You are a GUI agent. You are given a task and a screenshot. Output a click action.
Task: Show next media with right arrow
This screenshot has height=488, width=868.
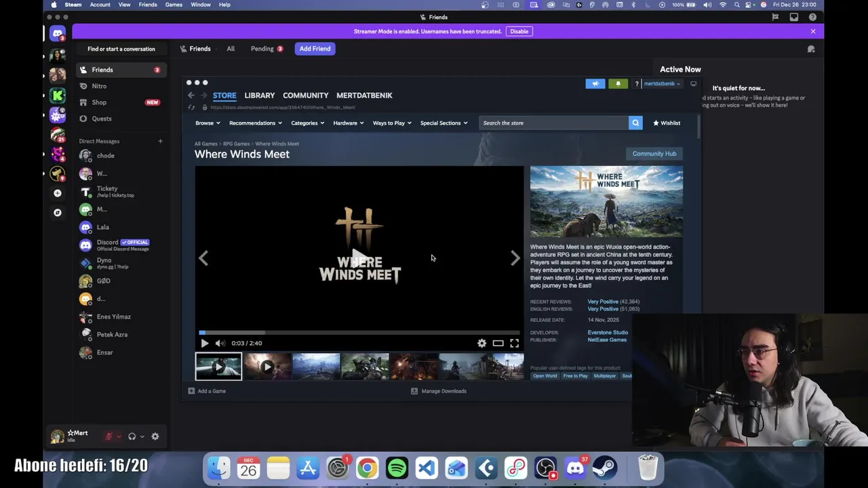tap(515, 258)
